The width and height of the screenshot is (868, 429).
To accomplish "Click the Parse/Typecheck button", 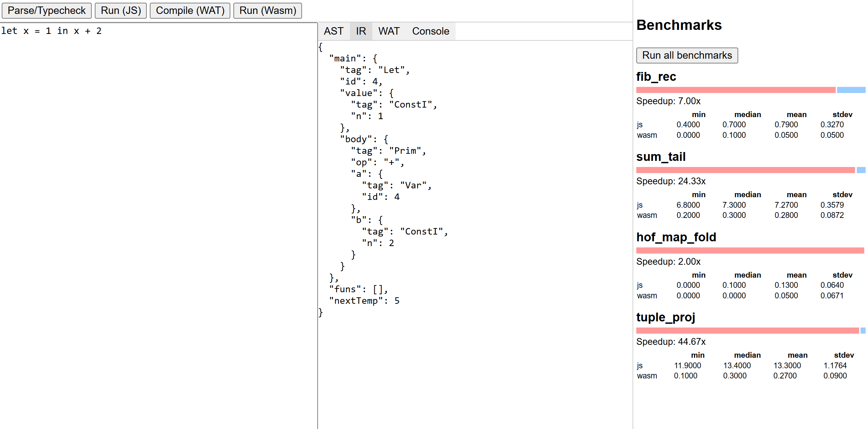I will pyautogui.click(x=47, y=11).
